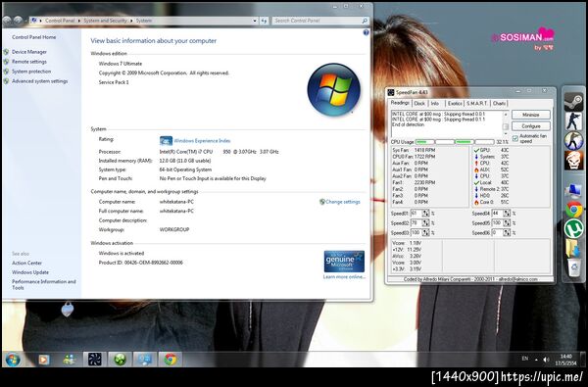Screen dimensions: 588x387
Task: Open Steam from the desktop dock
Action: (573, 101)
